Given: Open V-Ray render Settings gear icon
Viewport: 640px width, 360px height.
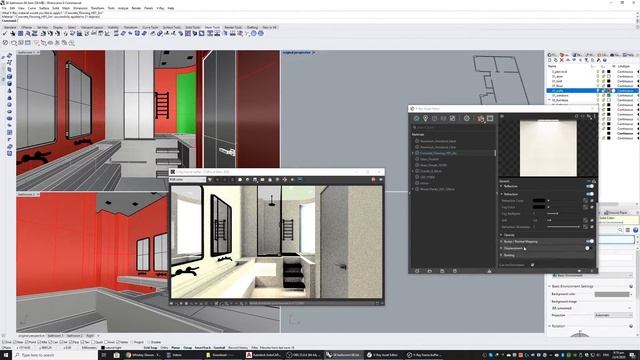Looking at the screenshot, I should point(467,118).
